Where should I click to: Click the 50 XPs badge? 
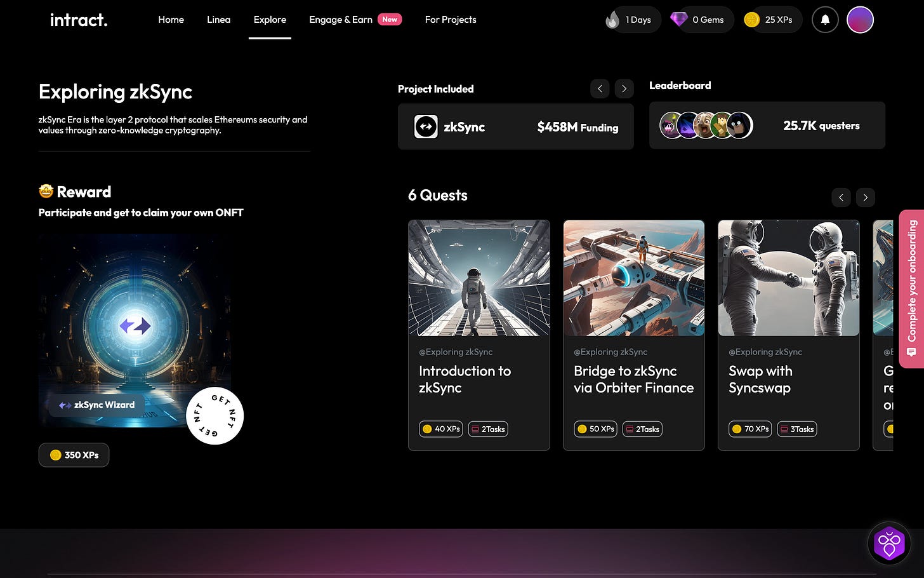coord(596,429)
